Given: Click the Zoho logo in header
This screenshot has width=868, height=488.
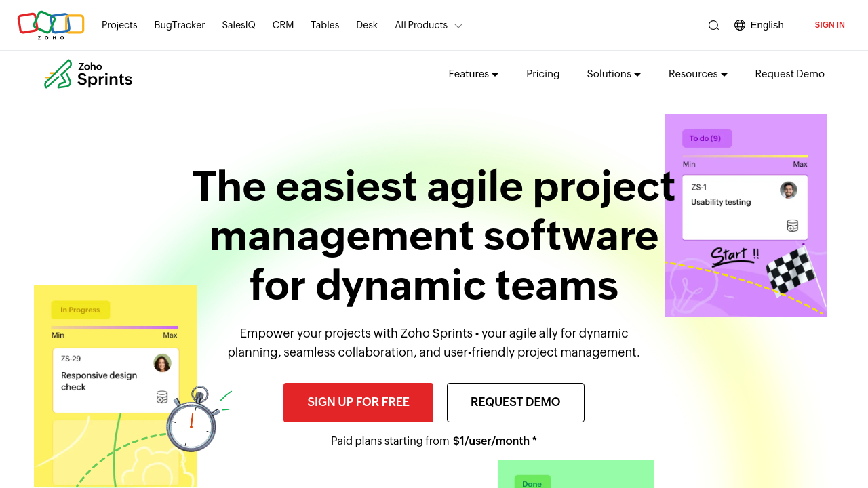Looking at the screenshot, I should (51, 25).
